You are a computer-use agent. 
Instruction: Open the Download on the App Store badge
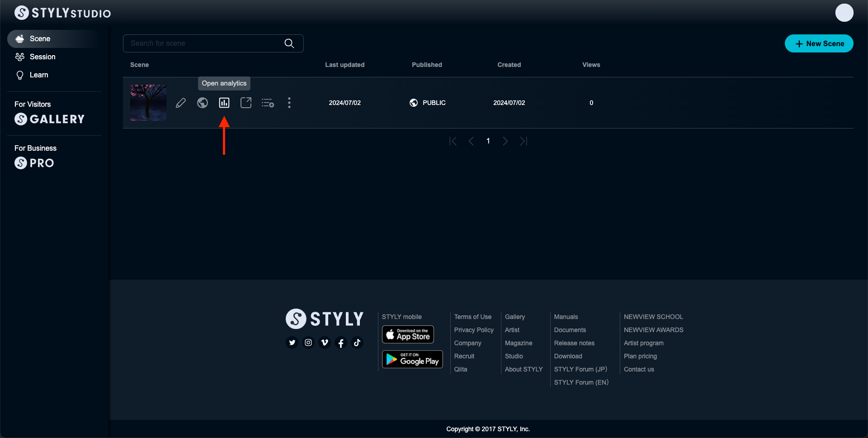407,334
